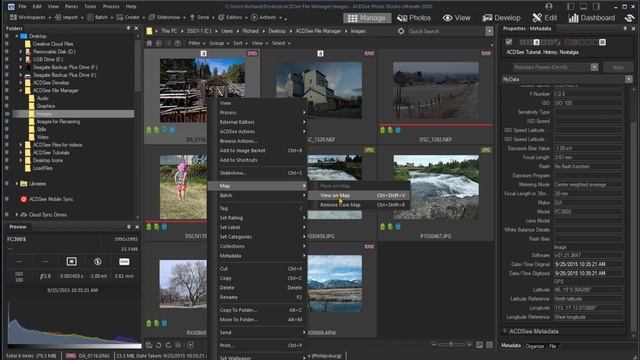
Task: Expand the Cloud Sync Drives node
Action: point(16,214)
